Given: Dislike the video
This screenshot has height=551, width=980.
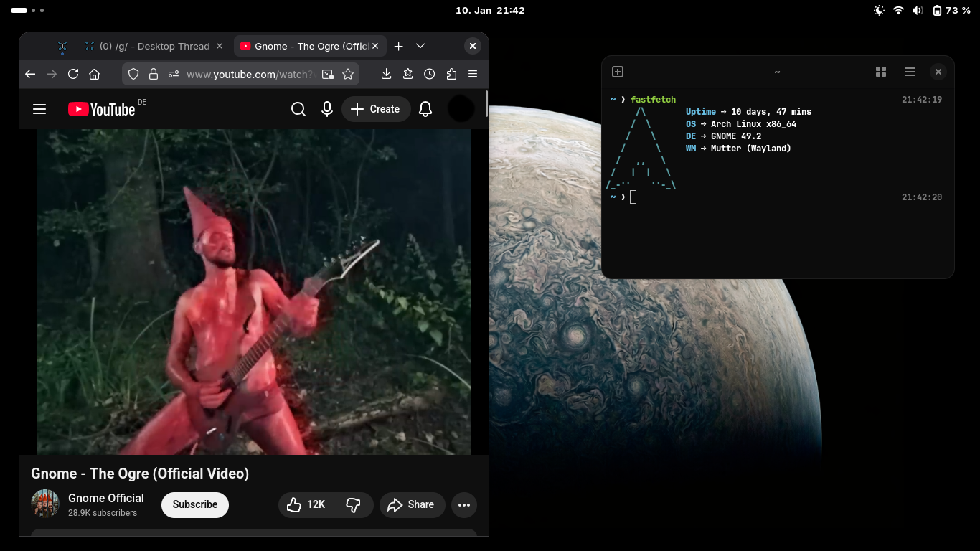Looking at the screenshot, I should pos(354,504).
